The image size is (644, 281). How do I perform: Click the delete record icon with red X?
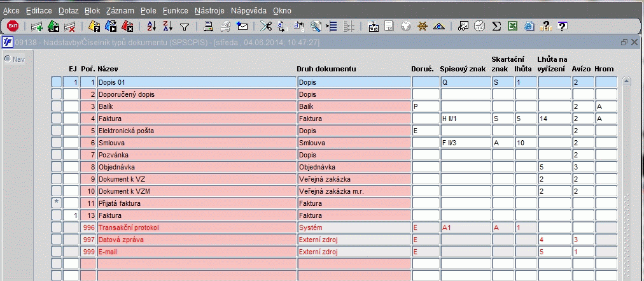70,27
